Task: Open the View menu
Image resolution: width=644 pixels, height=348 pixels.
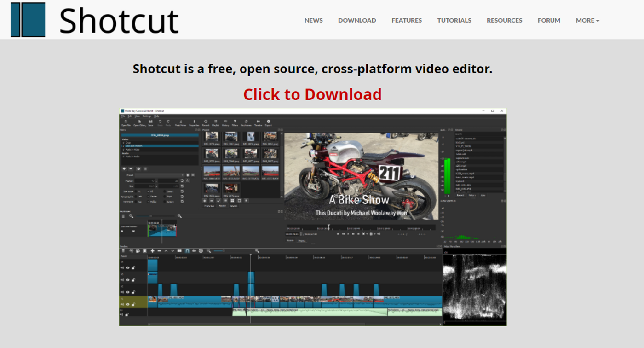Action: tap(137, 116)
